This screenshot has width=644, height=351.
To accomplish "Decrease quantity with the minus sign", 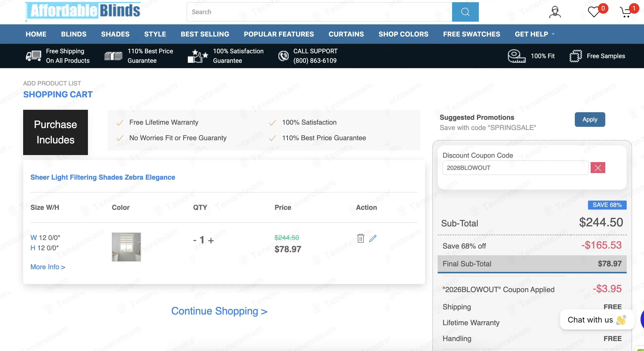I will click(x=195, y=240).
